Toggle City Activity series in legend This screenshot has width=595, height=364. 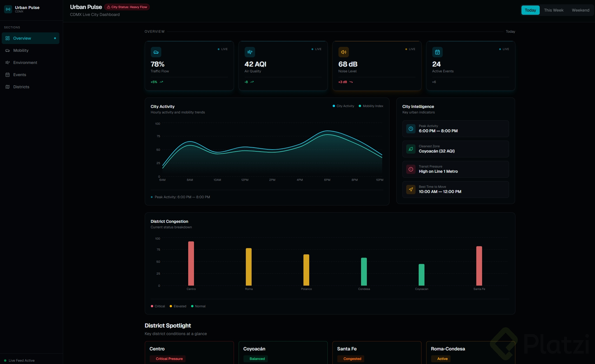[x=343, y=106]
